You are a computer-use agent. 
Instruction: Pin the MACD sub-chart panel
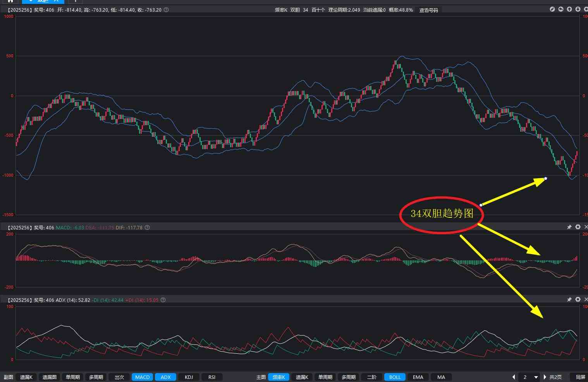(569, 227)
